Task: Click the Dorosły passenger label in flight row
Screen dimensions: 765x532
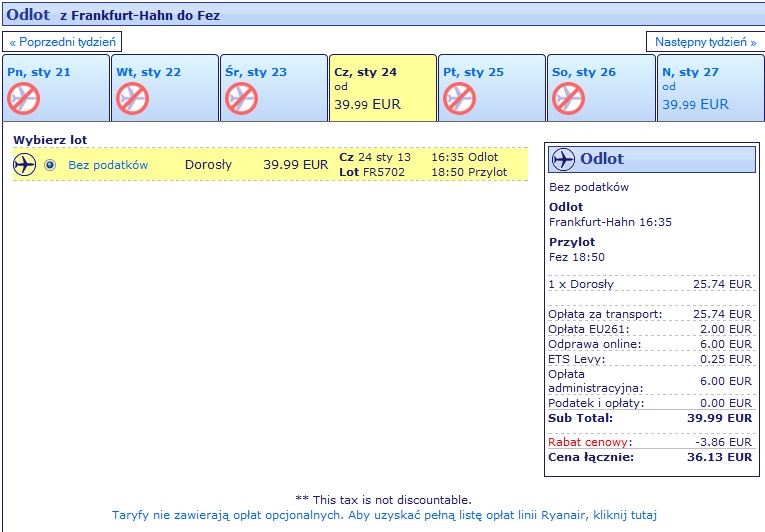Action: coord(208,165)
